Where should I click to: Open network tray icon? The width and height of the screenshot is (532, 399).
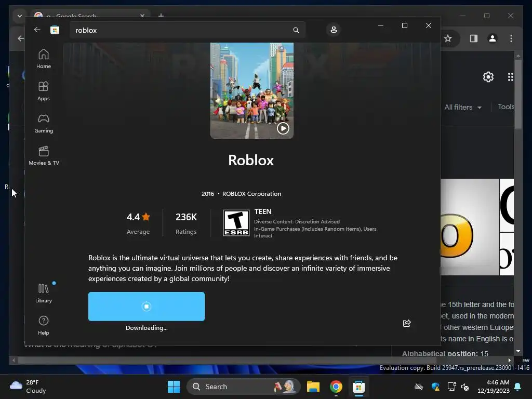point(451,387)
